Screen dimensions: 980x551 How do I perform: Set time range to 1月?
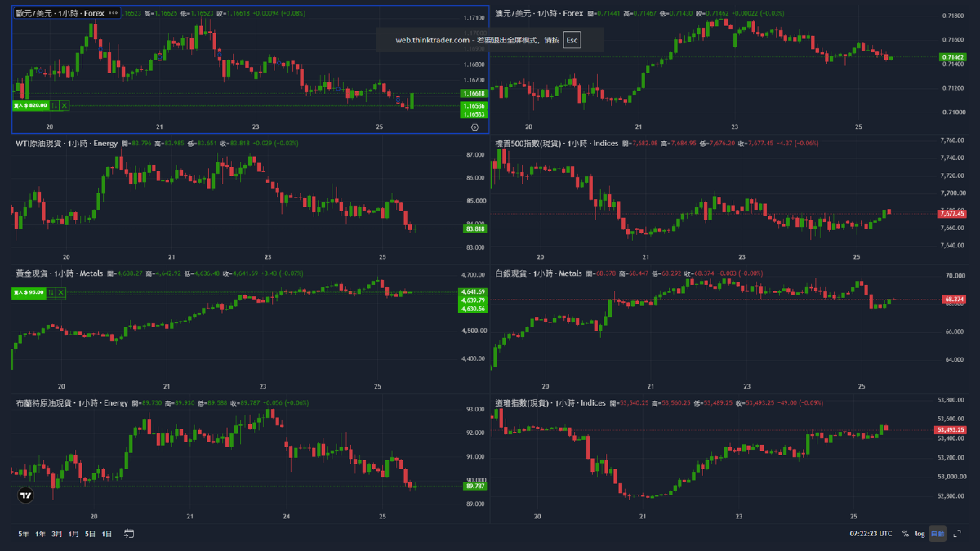[x=73, y=534]
